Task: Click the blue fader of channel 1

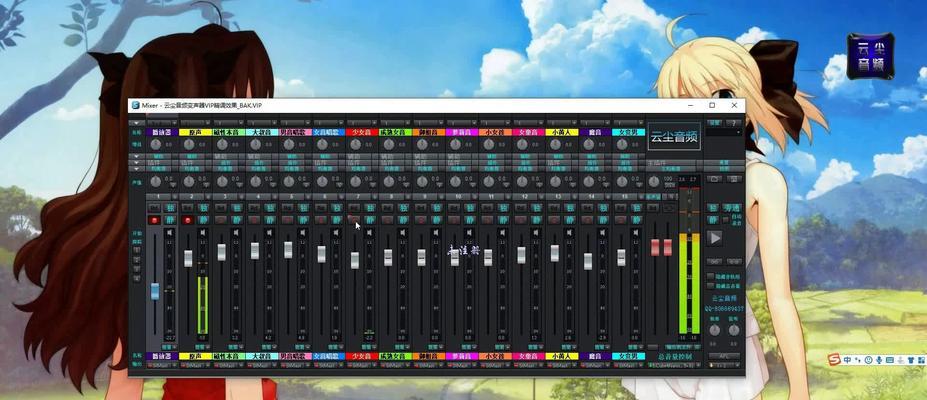Action: tap(155, 291)
